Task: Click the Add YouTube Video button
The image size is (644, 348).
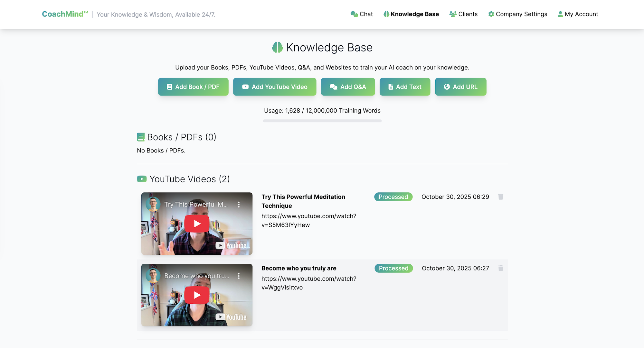Action: 275,87
